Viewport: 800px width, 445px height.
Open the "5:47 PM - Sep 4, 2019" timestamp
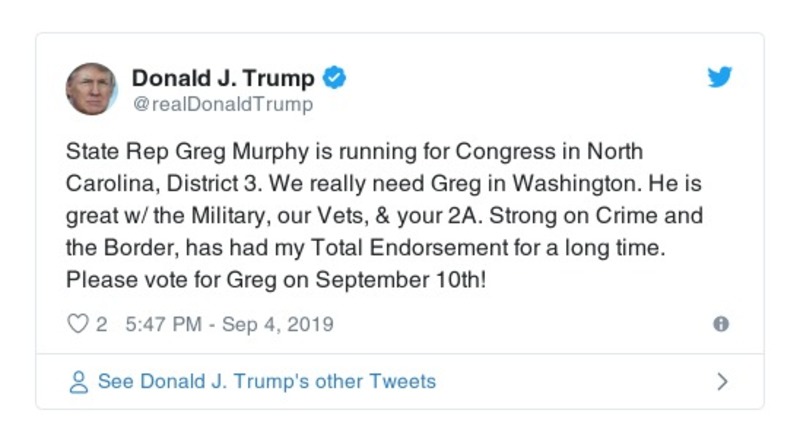coord(228,324)
